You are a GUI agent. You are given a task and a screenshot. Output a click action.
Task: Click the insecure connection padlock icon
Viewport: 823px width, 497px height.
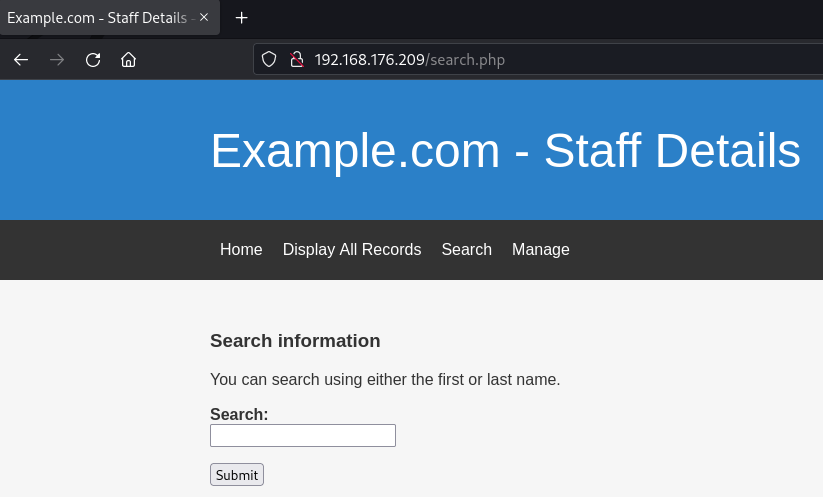[x=296, y=60]
